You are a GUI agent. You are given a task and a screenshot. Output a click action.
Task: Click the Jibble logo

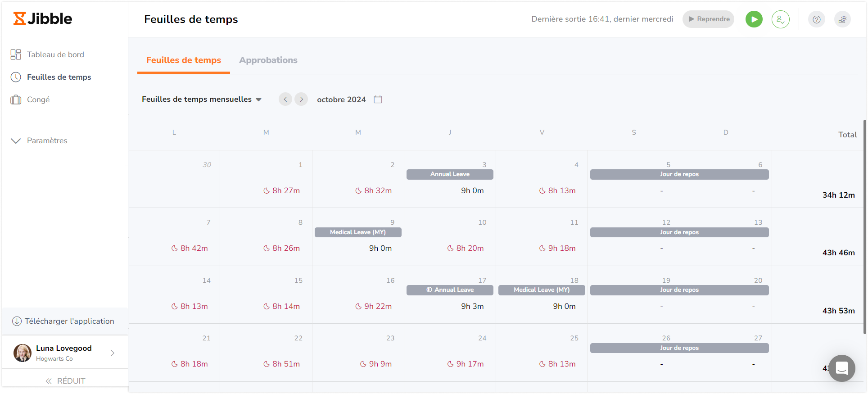tap(43, 18)
